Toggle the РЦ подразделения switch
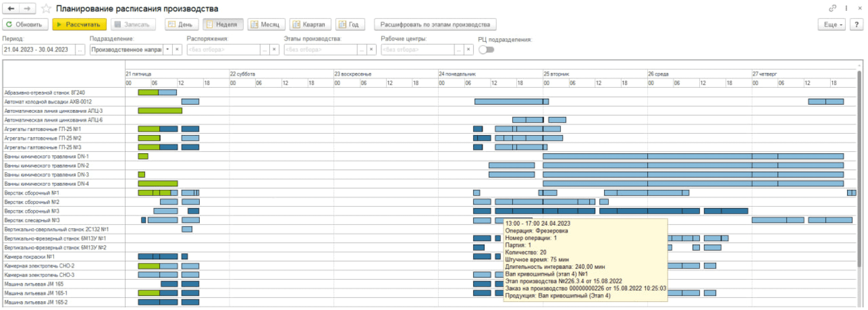 tap(486, 50)
